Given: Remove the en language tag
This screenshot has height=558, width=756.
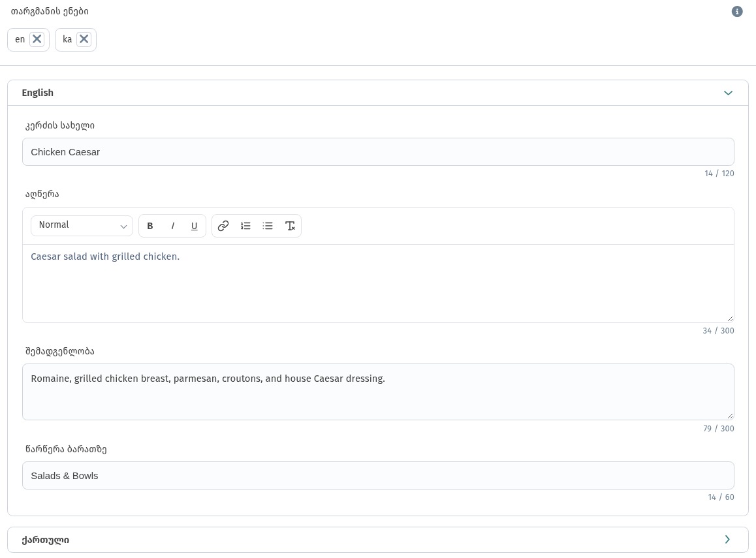Looking at the screenshot, I should [x=37, y=39].
